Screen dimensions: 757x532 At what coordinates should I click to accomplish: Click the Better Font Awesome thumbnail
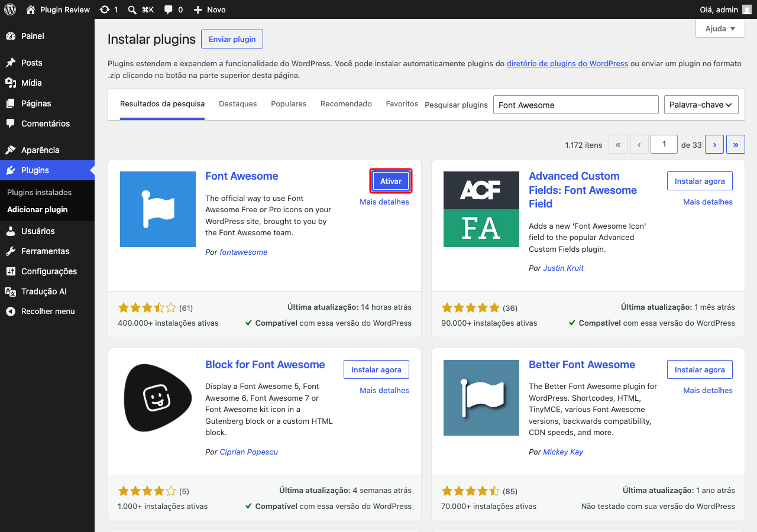coord(481,398)
